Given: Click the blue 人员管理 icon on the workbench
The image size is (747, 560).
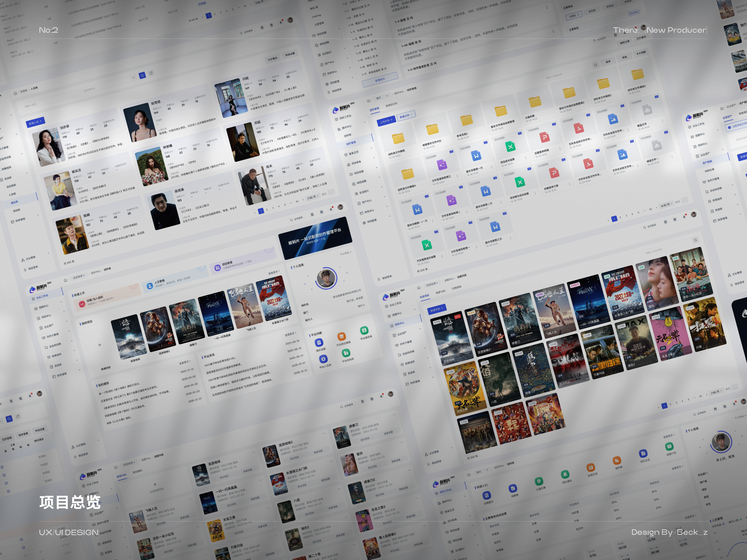Looking at the screenshot, I should coord(150,286).
